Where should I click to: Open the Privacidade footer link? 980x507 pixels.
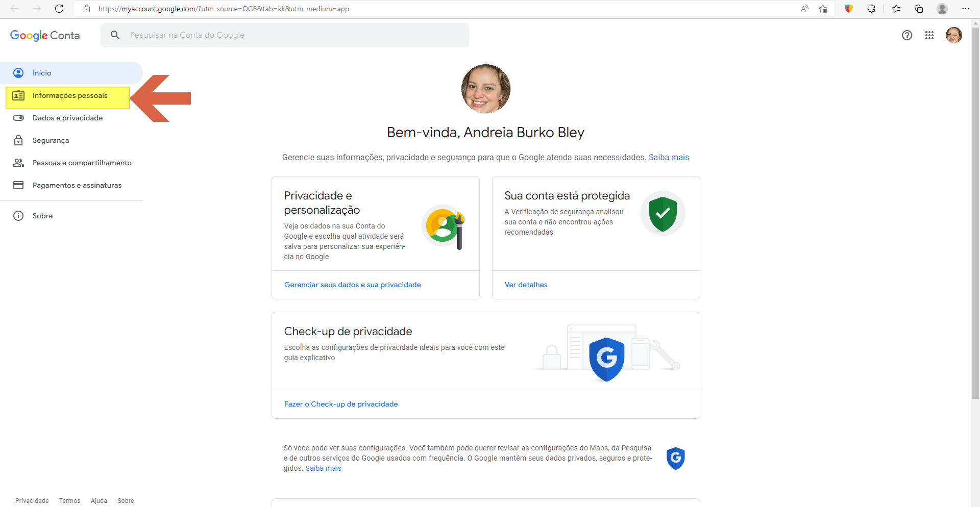pyautogui.click(x=32, y=501)
